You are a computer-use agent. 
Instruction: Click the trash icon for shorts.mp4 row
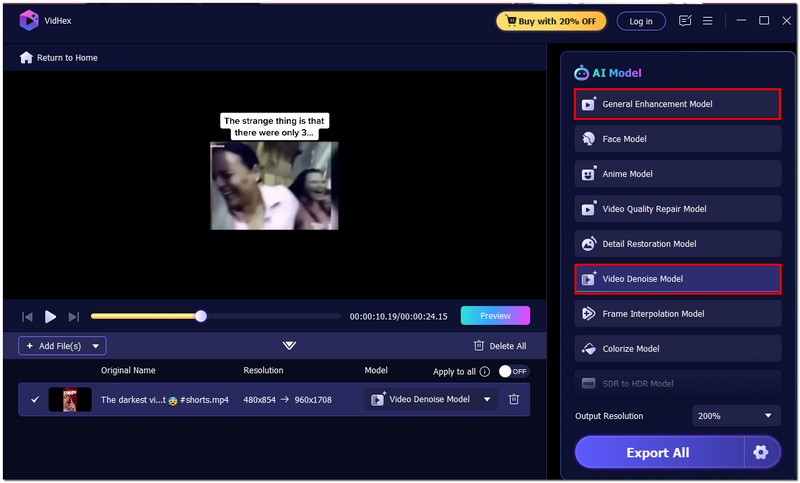[x=514, y=399]
